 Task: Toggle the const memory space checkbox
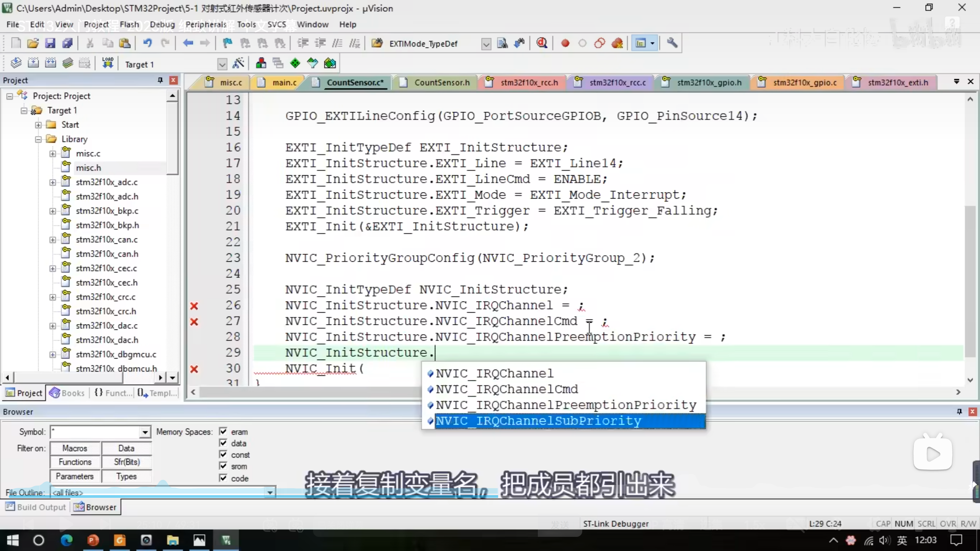(223, 455)
